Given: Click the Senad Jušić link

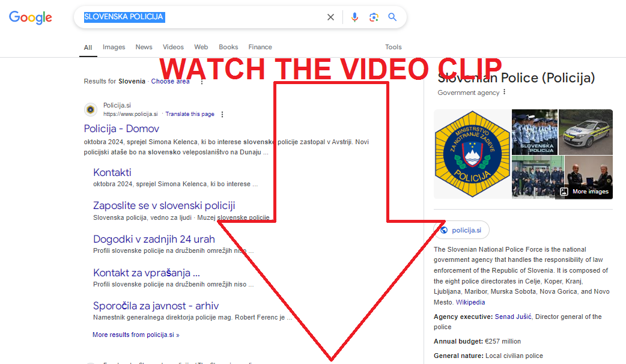Looking at the screenshot, I should [513, 317].
